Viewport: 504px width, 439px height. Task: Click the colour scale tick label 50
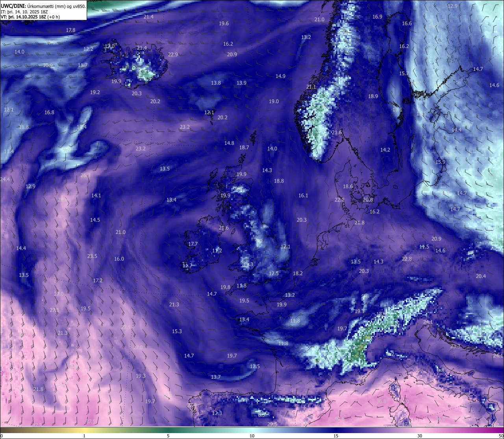tap(501, 436)
